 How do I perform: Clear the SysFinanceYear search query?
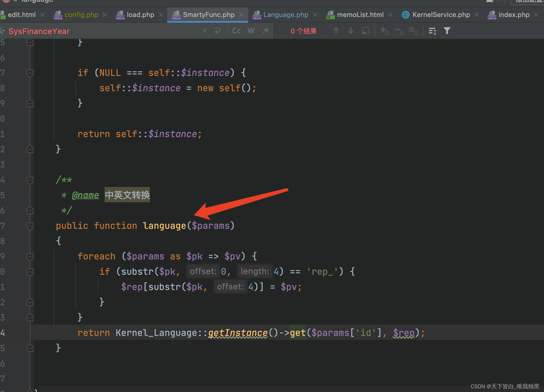point(205,31)
